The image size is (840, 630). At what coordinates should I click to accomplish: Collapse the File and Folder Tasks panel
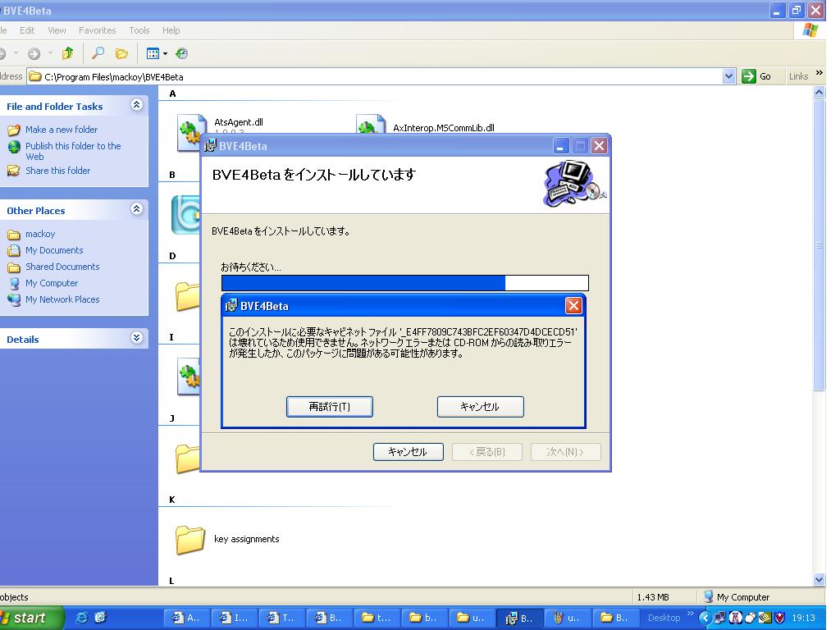coord(137,105)
